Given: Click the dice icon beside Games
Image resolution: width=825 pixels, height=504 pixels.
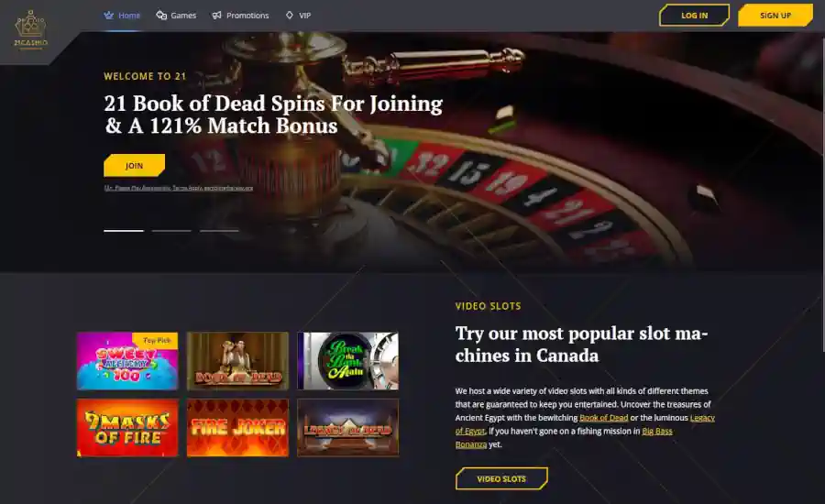Looking at the screenshot, I should click(x=161, y=16).
